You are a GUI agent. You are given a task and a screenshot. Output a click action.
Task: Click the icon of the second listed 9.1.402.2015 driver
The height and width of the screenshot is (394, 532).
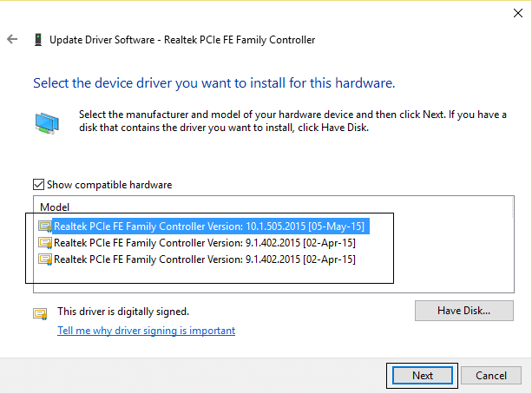(x=45, y=243)
